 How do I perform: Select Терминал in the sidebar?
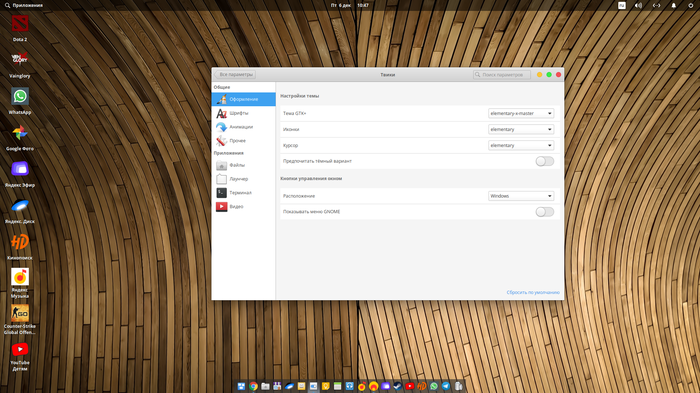(x=244, y=193)
